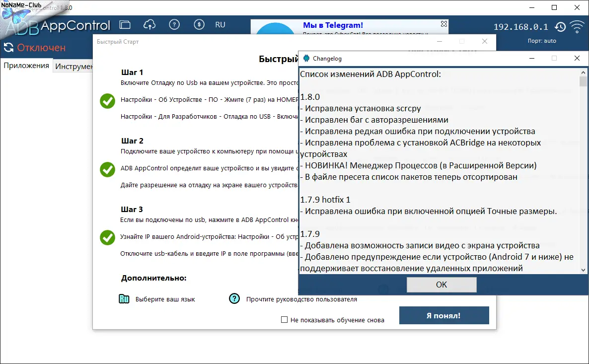Enable Не показывать обучение снова checkbox
589x364 pixels.
(x=285, y=320)
